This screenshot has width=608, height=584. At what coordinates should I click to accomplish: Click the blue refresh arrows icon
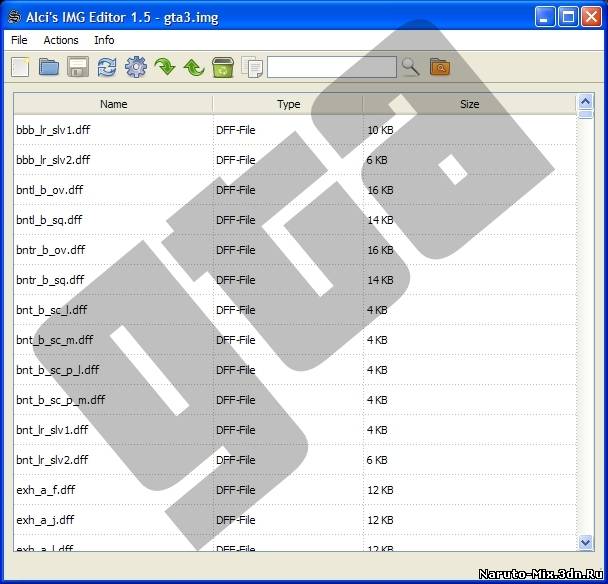[107, 67]
